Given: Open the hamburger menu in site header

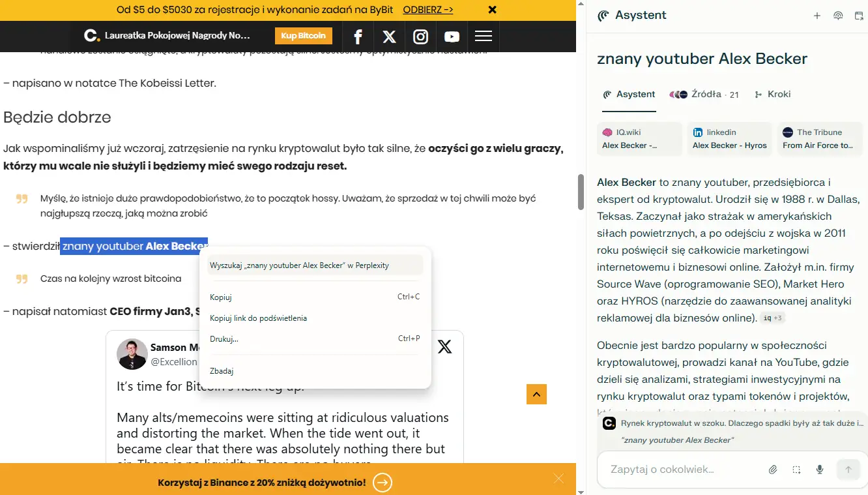Looking at the screenshot, I should tap(484, 37).
